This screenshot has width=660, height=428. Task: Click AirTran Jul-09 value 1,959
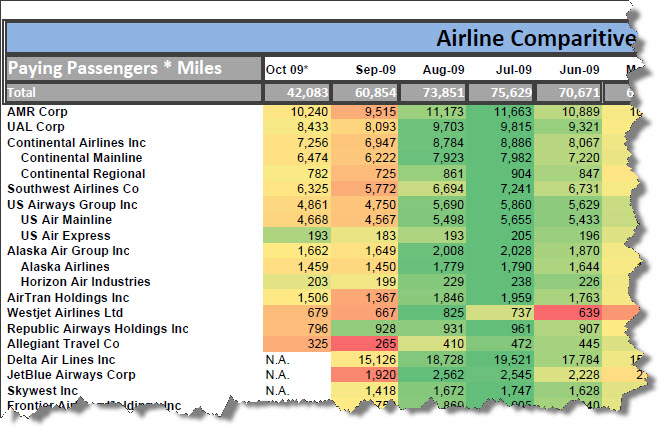(x=500, y=298)
